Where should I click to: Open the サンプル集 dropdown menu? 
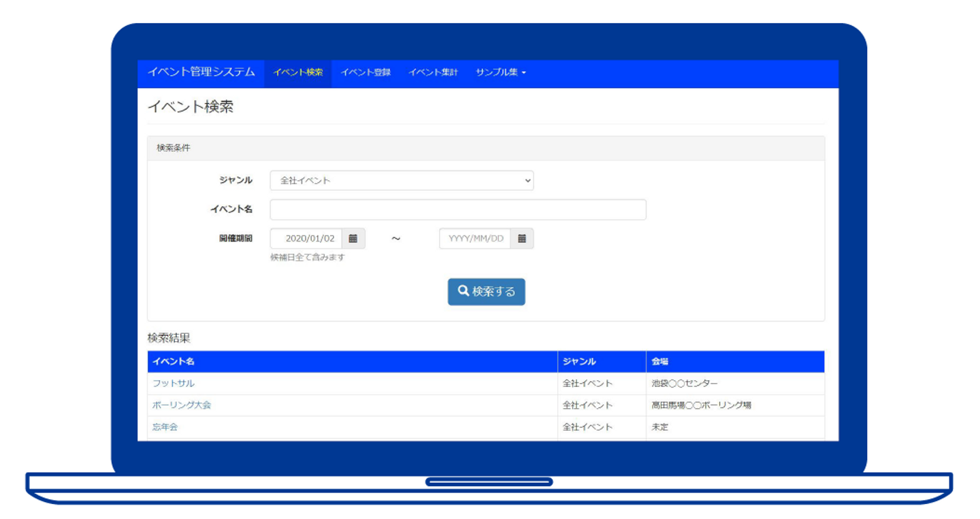pyautogui.click(x=501, y=73)
